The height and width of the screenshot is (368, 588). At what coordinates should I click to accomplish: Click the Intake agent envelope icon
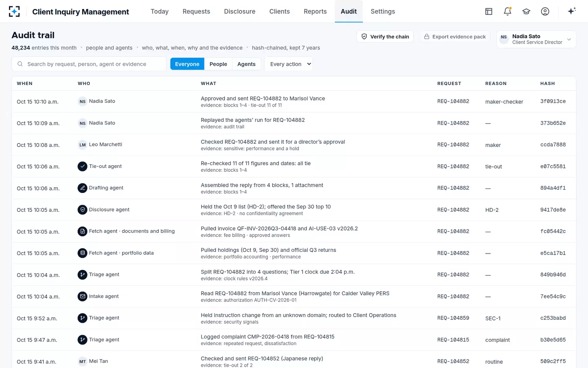pyautogui.click(x=82, y=296)
